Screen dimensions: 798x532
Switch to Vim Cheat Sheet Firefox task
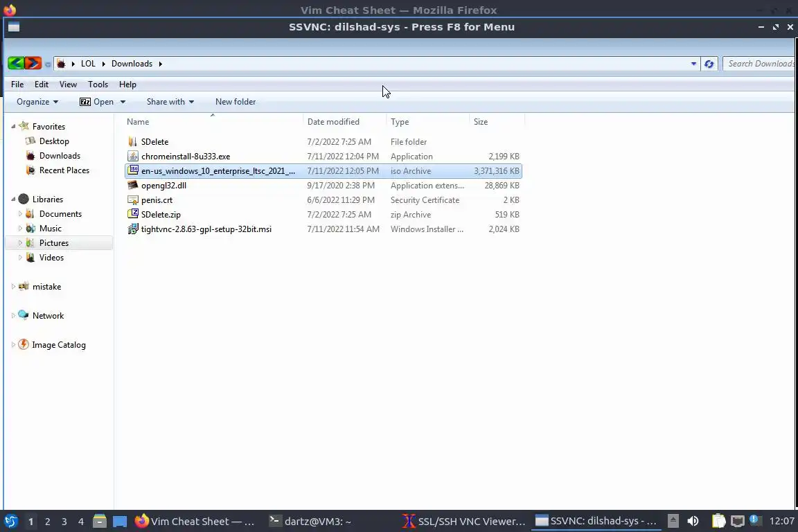tap(195, 522)
